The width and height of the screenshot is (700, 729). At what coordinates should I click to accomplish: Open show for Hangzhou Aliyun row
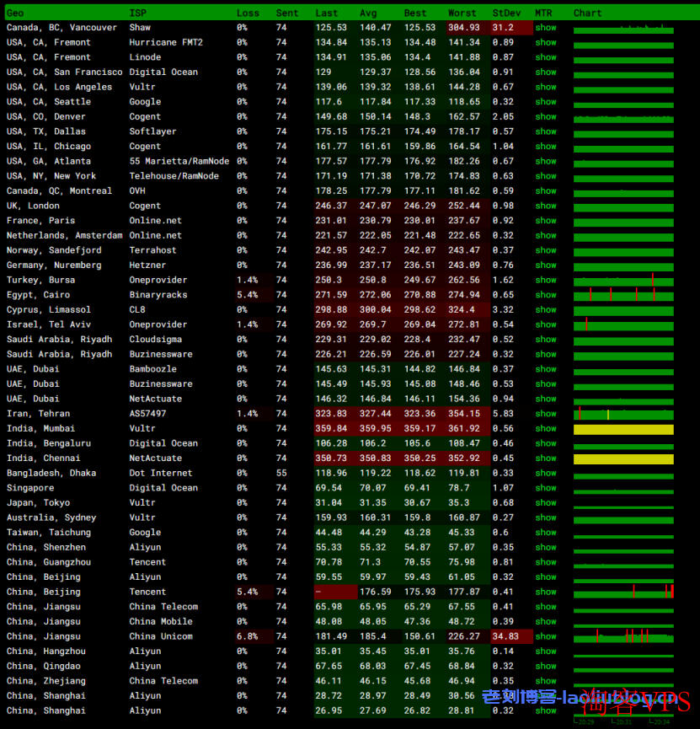[x=545, y=651]
